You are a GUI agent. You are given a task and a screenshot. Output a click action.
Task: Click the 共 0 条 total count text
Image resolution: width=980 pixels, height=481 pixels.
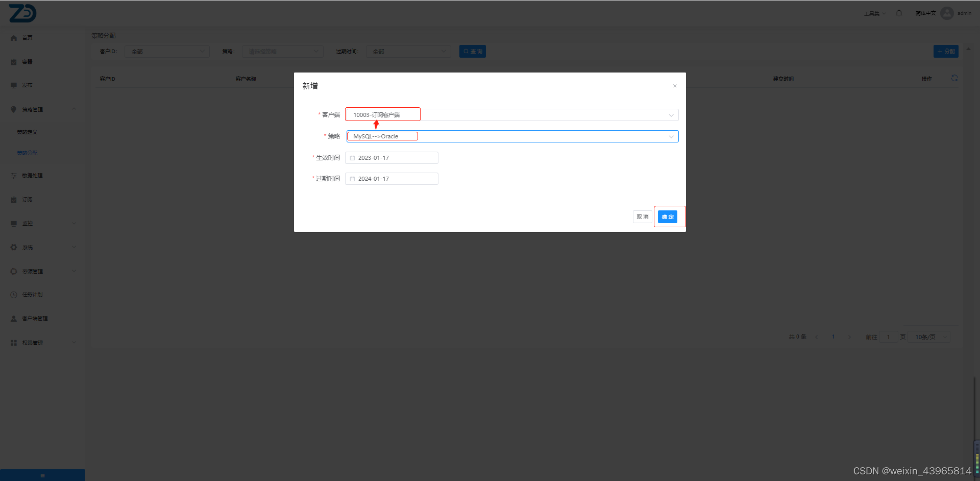click(797, 337)
